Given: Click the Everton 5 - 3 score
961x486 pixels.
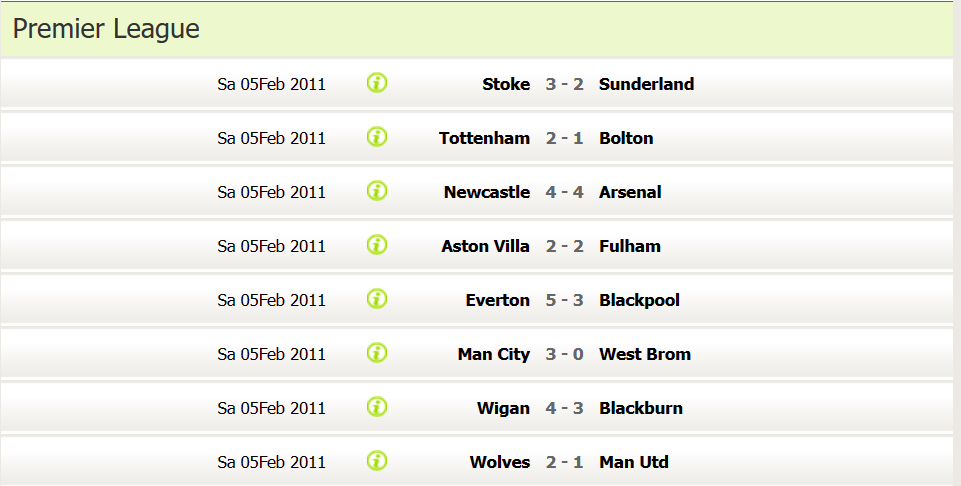Looking at the screenshot, I should (x=564, y=300).
